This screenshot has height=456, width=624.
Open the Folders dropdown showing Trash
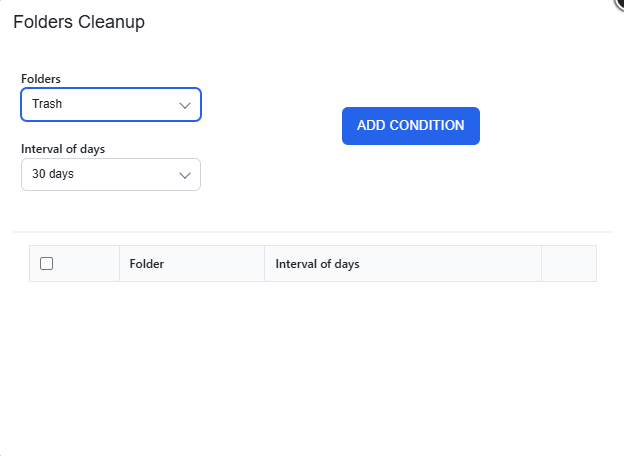[111, 104]
